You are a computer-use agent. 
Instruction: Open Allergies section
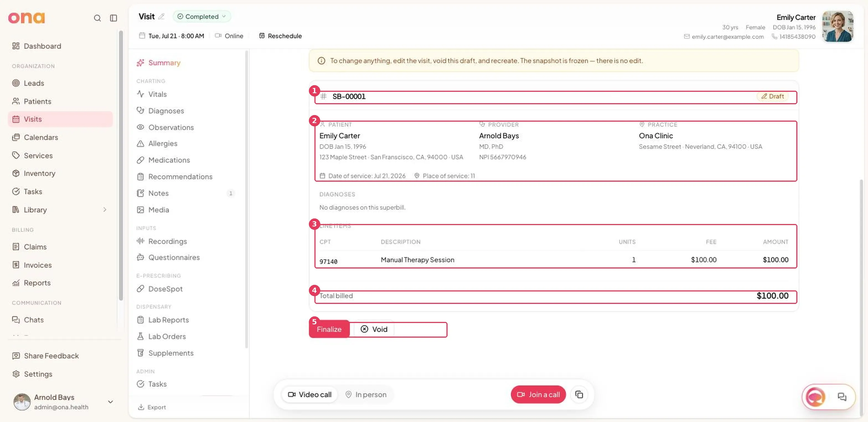click(157, 143)
